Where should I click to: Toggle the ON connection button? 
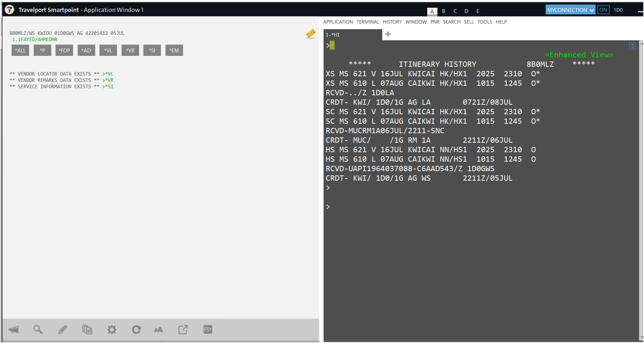tap(603, 10)
